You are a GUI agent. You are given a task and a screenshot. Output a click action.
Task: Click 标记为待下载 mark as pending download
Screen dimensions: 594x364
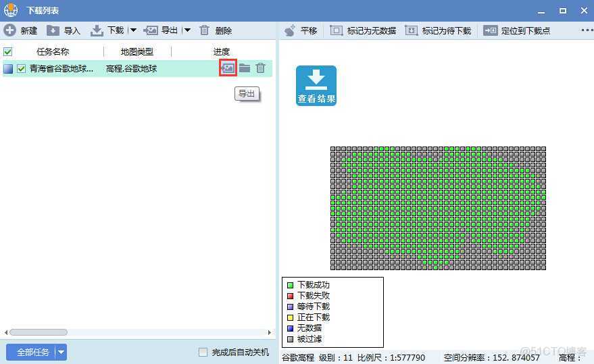pos(438,30)
